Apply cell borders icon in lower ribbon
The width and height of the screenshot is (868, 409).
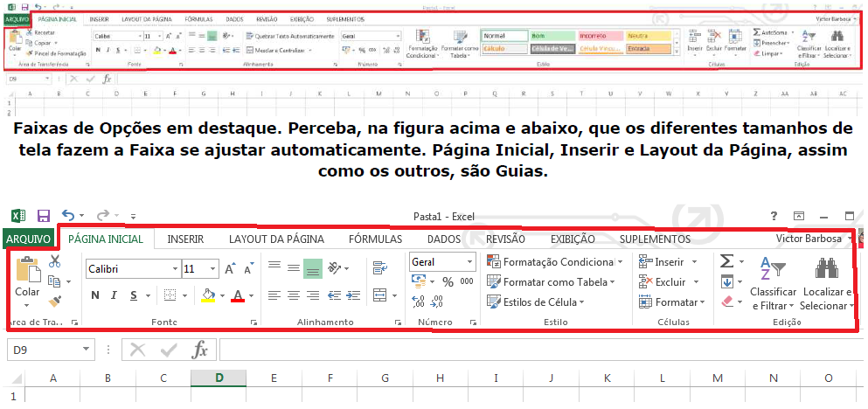click(171, 295)
